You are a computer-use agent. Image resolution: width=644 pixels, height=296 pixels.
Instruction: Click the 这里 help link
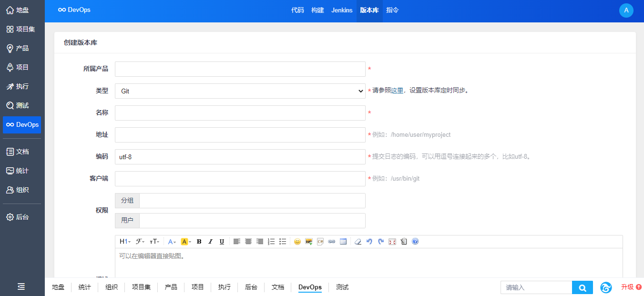(x=397, y=91)
